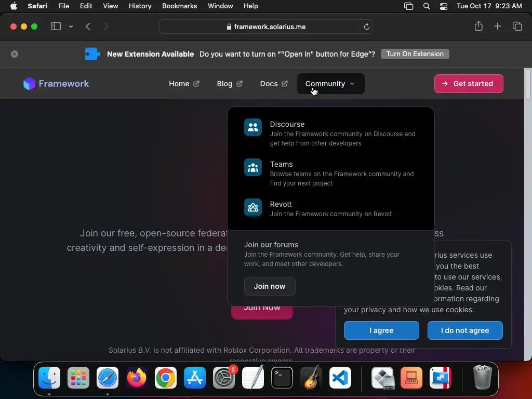Launch GarageBand from the Dock
This screenshot has height=399, width=532.
[x=311, y=377]
